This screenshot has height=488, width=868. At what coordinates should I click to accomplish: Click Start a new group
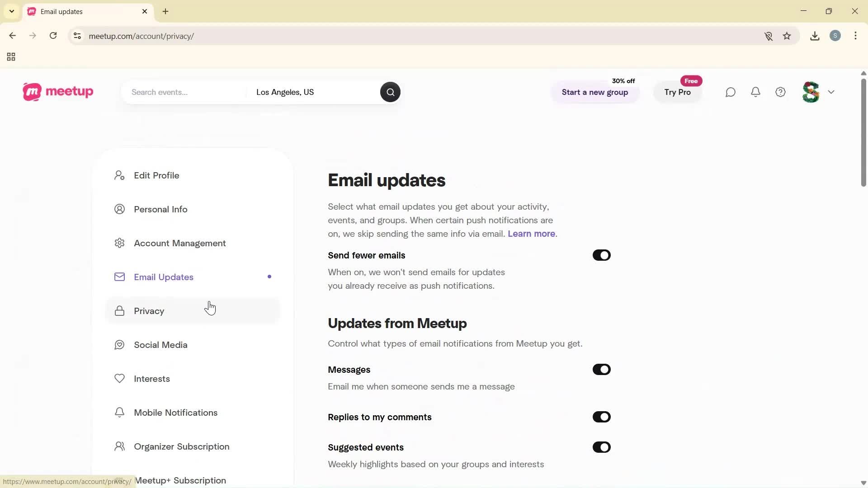pos(594,92)
